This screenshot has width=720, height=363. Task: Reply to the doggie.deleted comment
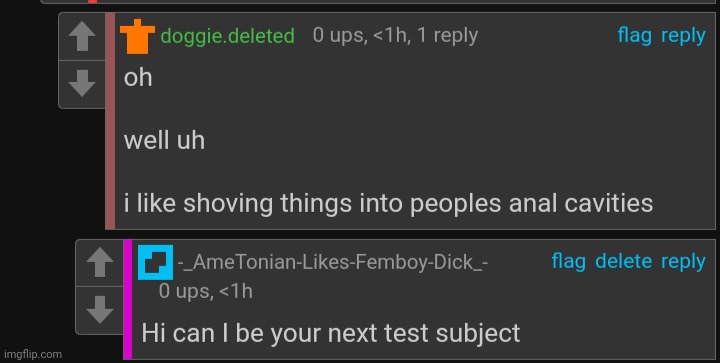[683, 36]
